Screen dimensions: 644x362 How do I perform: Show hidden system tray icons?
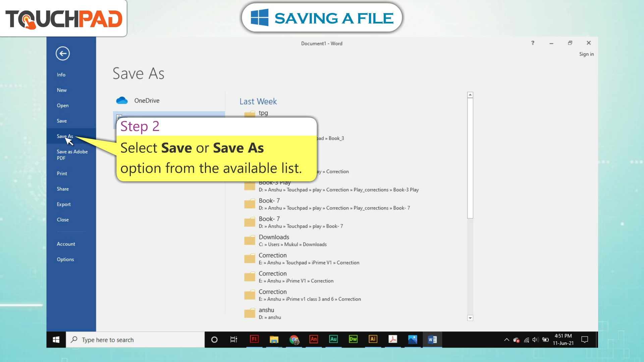pos(506,340)
